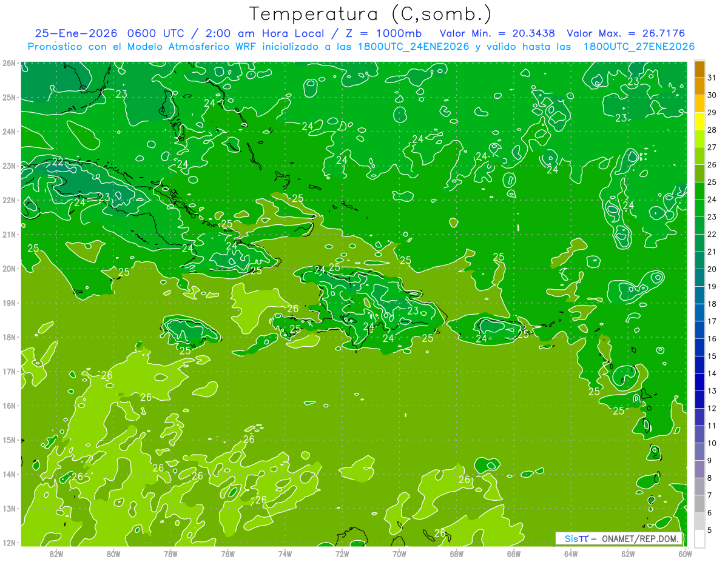Viewport: 728px width, 562px height.
Task: Click the "Valor Max. = 26.7176" value
Action: click(x=626, y=33)
